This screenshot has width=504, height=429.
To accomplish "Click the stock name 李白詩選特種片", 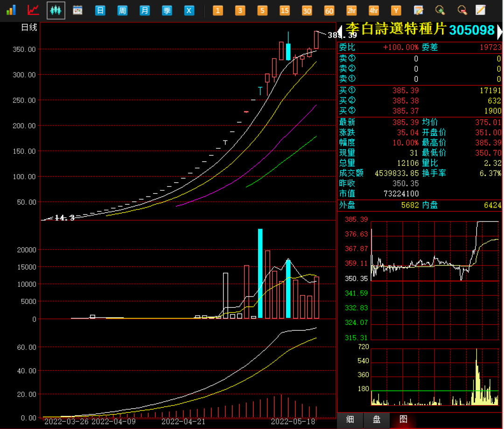I will tap(396, 29).
